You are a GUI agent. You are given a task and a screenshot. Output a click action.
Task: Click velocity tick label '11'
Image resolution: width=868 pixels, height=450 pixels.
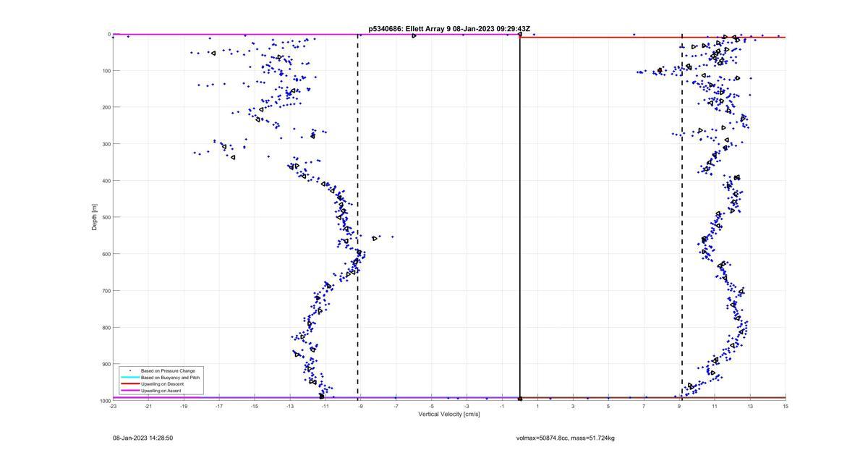(x=715, y=407)
